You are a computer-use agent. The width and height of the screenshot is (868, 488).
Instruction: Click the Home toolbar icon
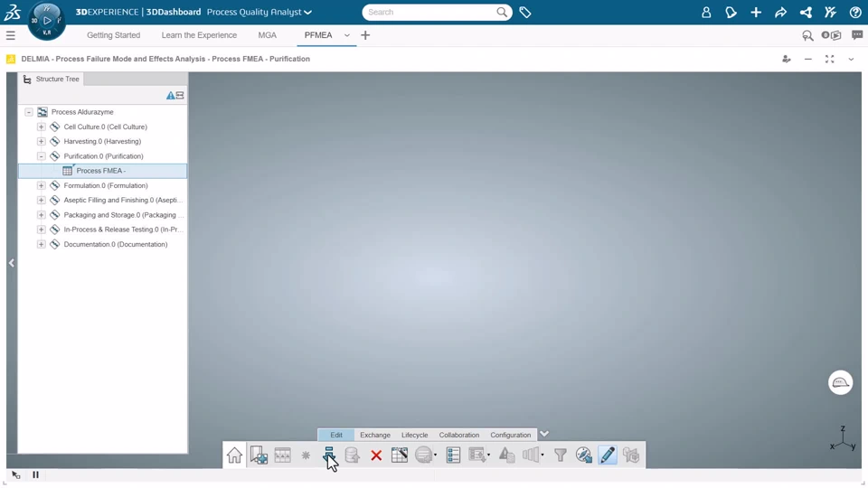234,455
